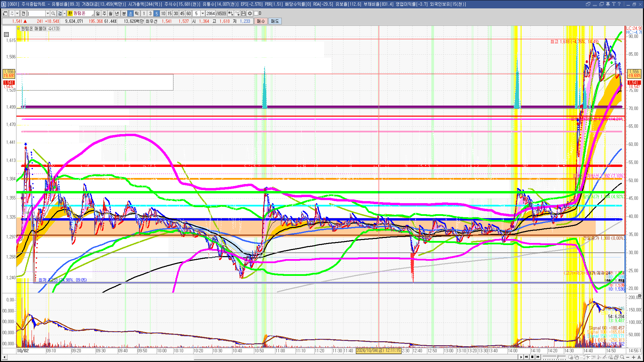Click the 매수 buy button
The width and height of the screenshot is (644, 362).
261,21
